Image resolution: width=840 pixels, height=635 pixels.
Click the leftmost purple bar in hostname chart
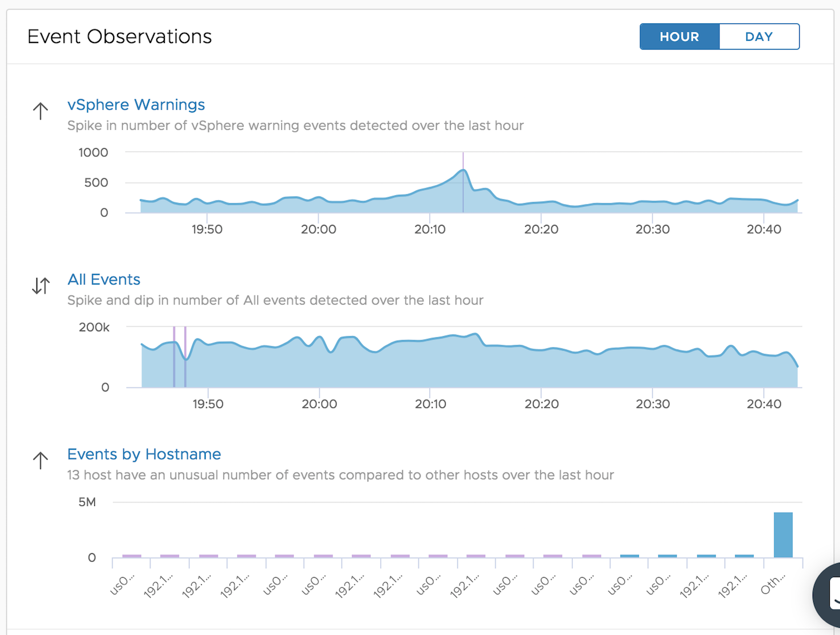[x=132, y=556]
